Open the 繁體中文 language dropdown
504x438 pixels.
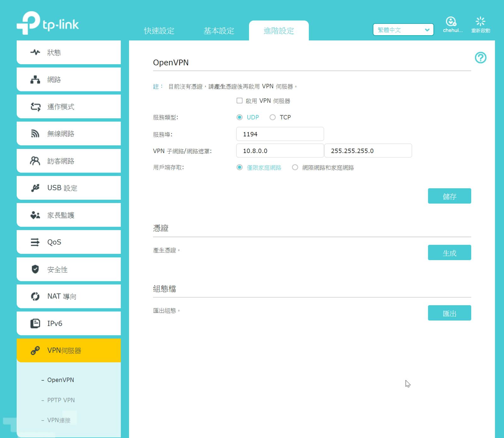[x=403, y=30]
